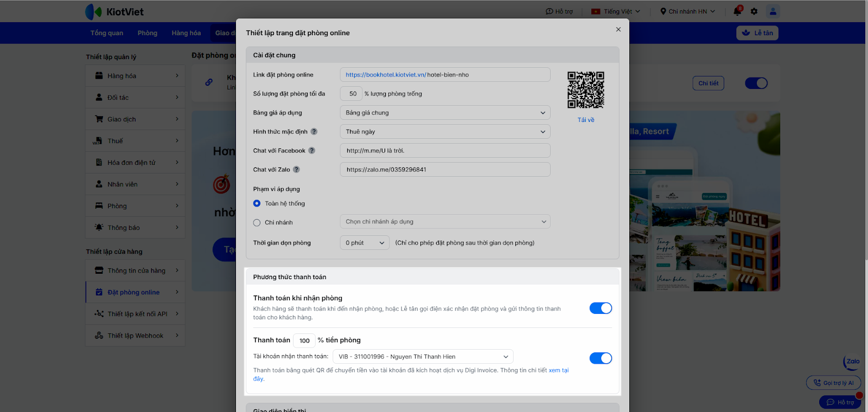The height and width of the screenshot is (412, 868).
Task: Click the Đặt phòng online calendar icon
Action: point(99,292)
